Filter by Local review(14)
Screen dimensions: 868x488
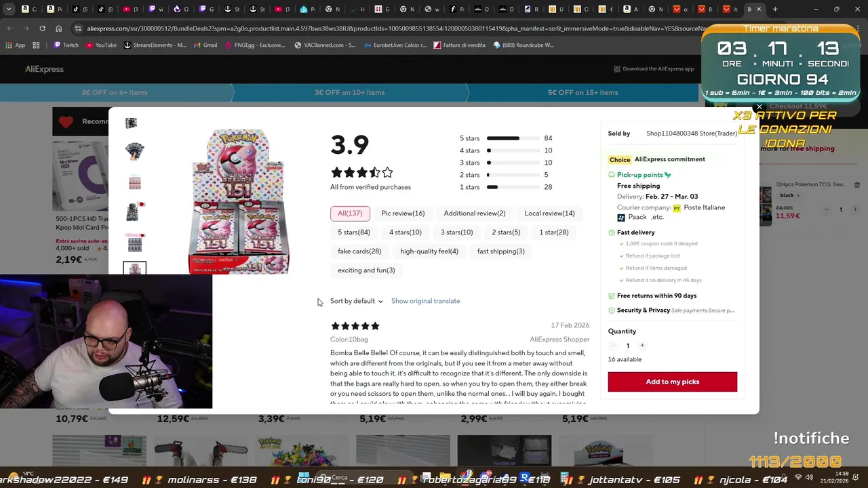click(x=549, y=213)
